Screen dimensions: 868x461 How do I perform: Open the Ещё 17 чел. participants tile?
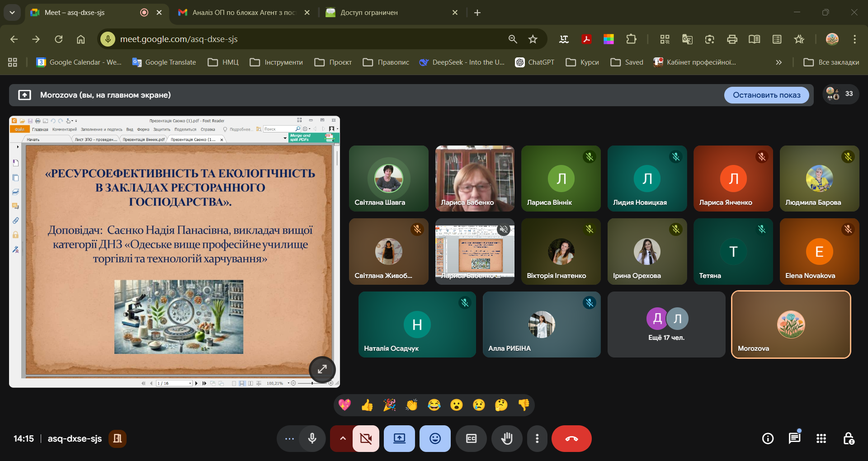(x=666, y=325)
